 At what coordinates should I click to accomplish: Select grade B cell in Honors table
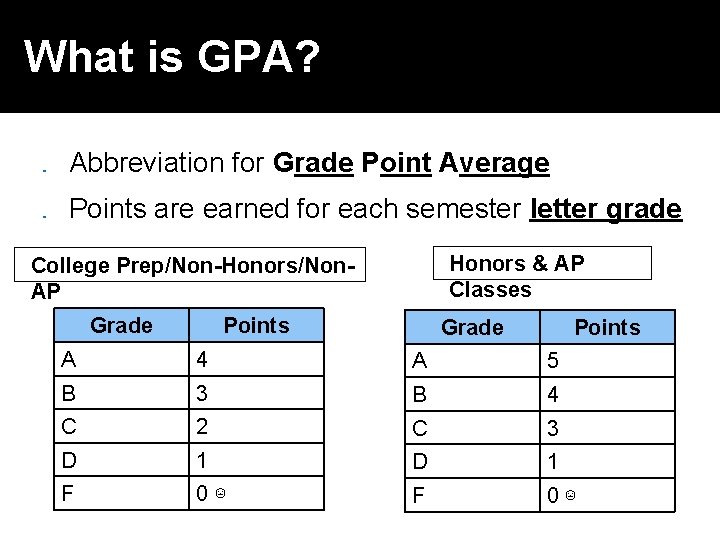click(472, 394)
